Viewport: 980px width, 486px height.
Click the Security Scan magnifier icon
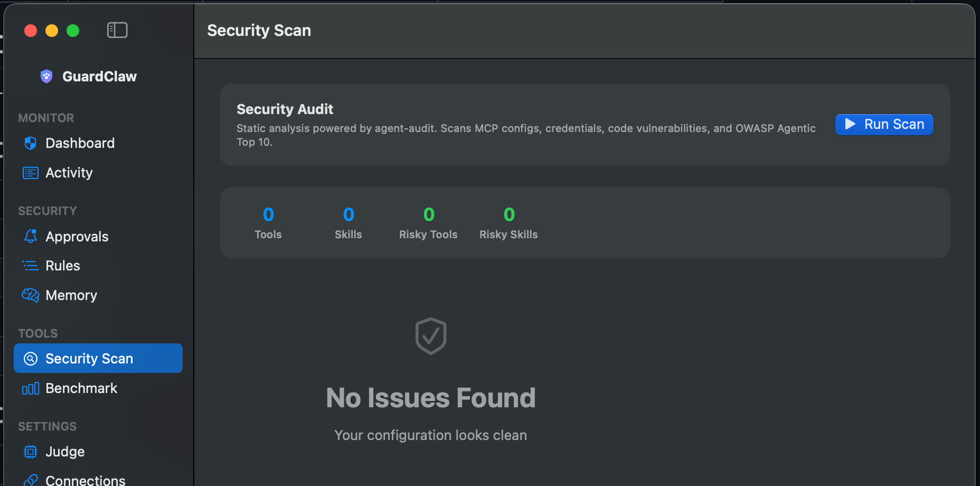tap(30, 358)
